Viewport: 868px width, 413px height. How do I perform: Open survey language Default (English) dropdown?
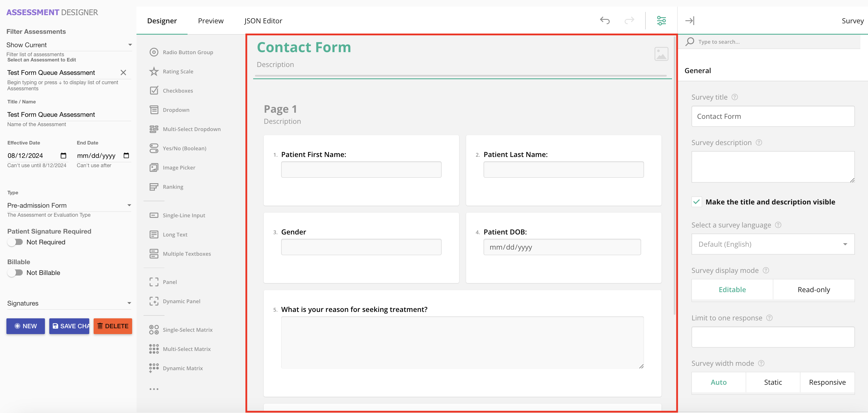(x=772, y=244)
